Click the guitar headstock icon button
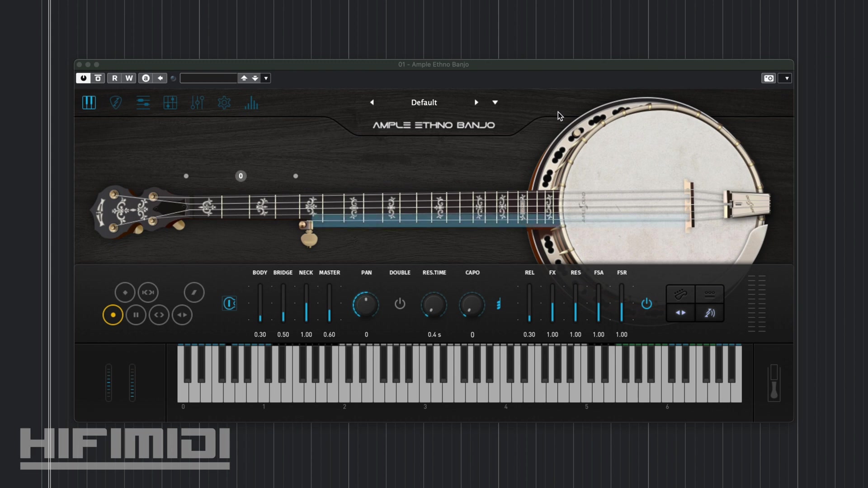Viewport: 868px width, 488px height. (681, 295)
